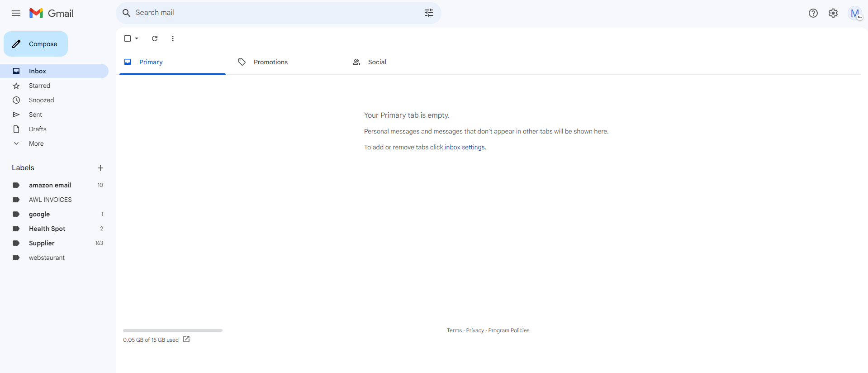Screen dimensions: 868x373
Task: Refresh the inbox
Action: tap(155, 38)
